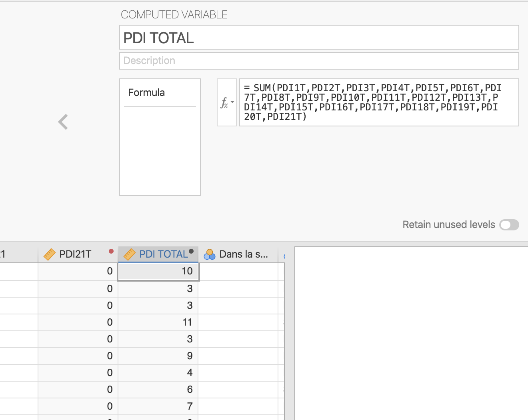Toggle Retain unused levels switch

click(x=509, y=225)
